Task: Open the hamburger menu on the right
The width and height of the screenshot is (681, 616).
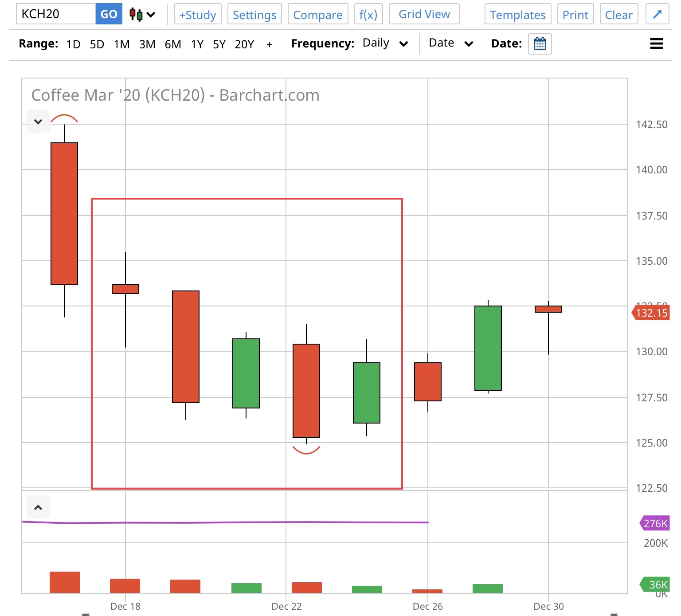Action: (x=656, y=44)
